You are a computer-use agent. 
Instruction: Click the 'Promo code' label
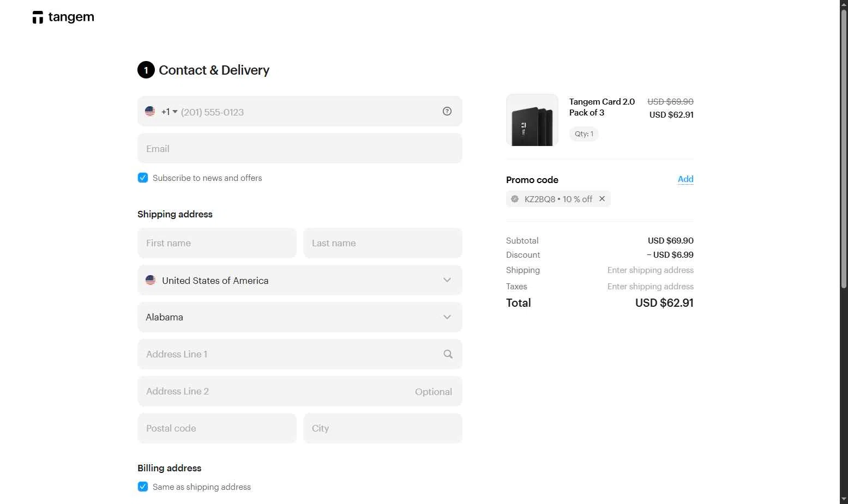tap(532, 180)
